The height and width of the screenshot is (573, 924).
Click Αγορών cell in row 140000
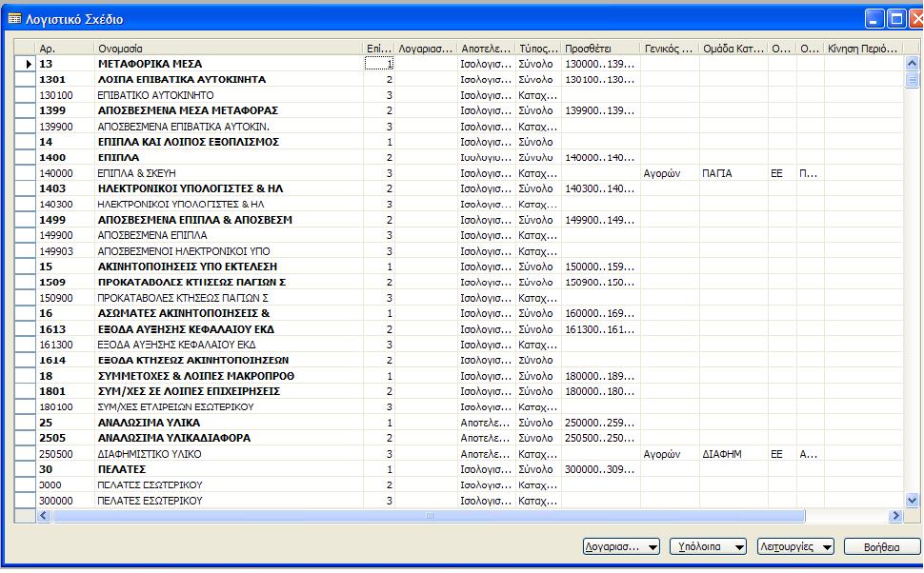click(x=670, y=173)
